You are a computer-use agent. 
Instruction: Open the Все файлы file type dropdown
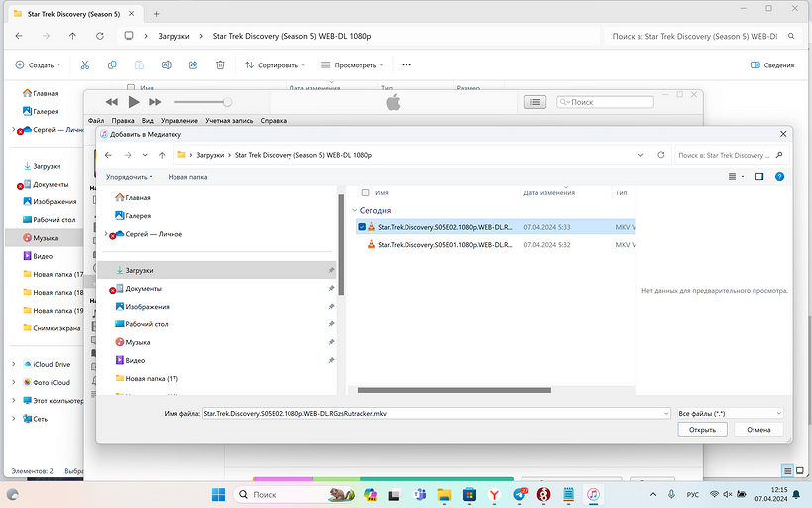click(x=731, y=412)
